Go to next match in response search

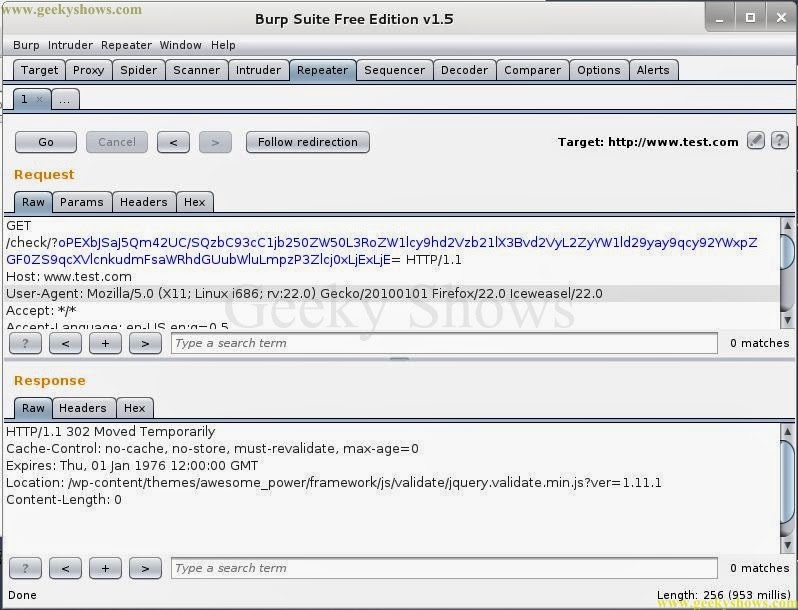(x=145, y=568)
